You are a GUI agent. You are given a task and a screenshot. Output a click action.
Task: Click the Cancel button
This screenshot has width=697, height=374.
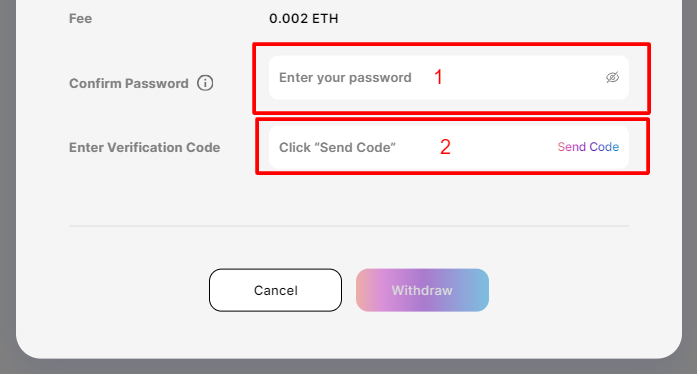(275, 290)
